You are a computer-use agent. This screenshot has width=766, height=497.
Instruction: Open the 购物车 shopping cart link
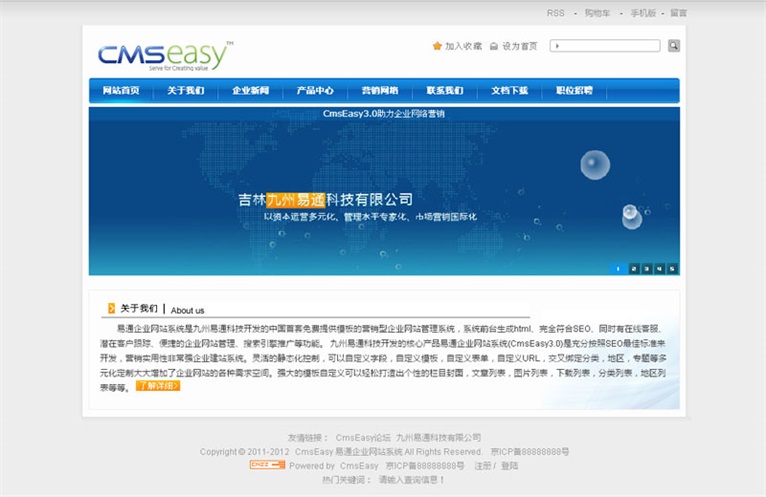pyautogui.click(x=597, y=13)
